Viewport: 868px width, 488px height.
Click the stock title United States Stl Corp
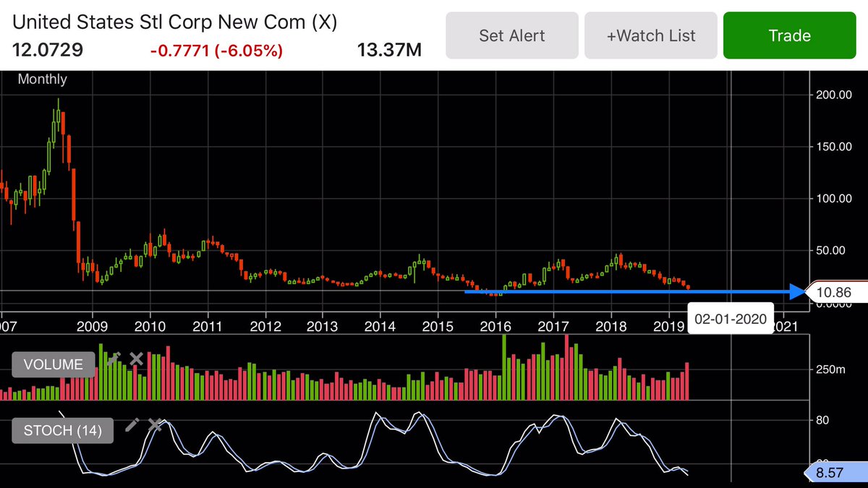[174, 22]
